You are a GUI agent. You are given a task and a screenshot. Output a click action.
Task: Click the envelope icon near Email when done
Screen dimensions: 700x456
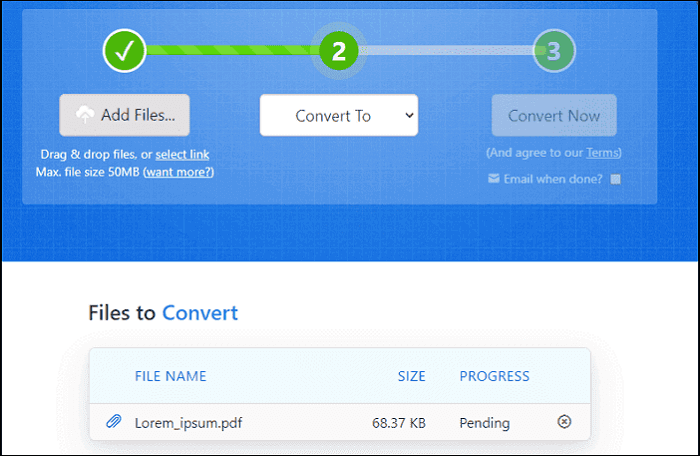pyautogui.click(x=493, y=179)
